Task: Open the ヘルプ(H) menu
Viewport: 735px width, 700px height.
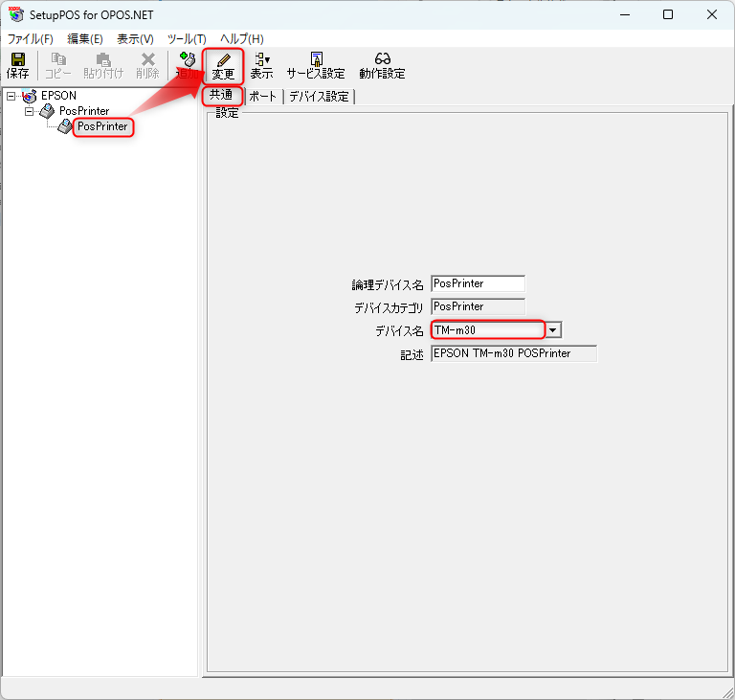Action: [x=242, y=39]
